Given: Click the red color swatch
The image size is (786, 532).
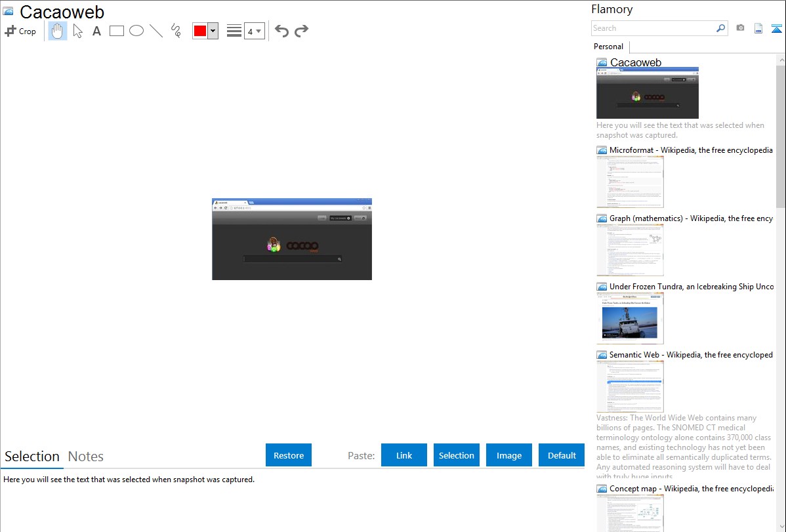Looking at the screenshot, I should 200,31.
